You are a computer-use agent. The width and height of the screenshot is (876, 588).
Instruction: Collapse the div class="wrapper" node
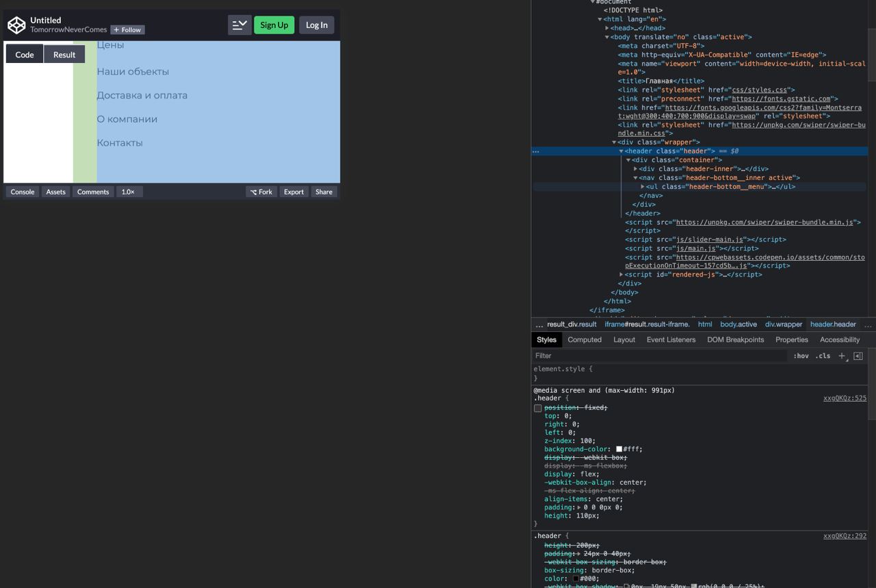(x=615, y=142)
